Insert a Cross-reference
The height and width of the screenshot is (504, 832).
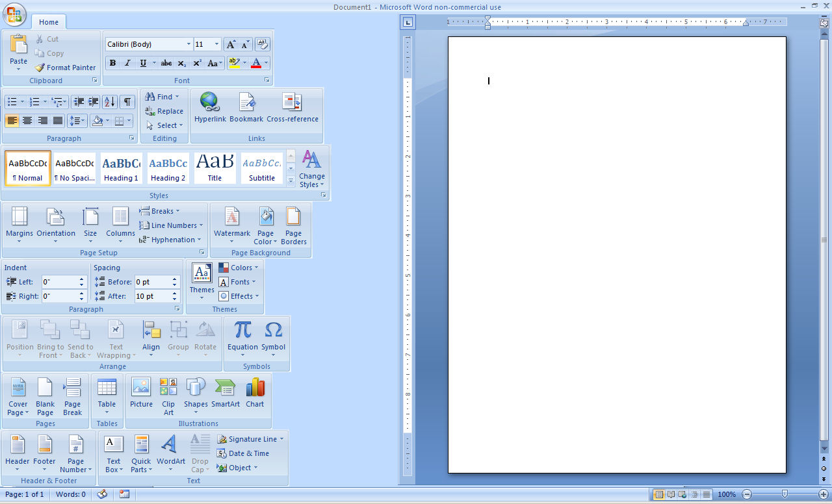tap(292, 107)
